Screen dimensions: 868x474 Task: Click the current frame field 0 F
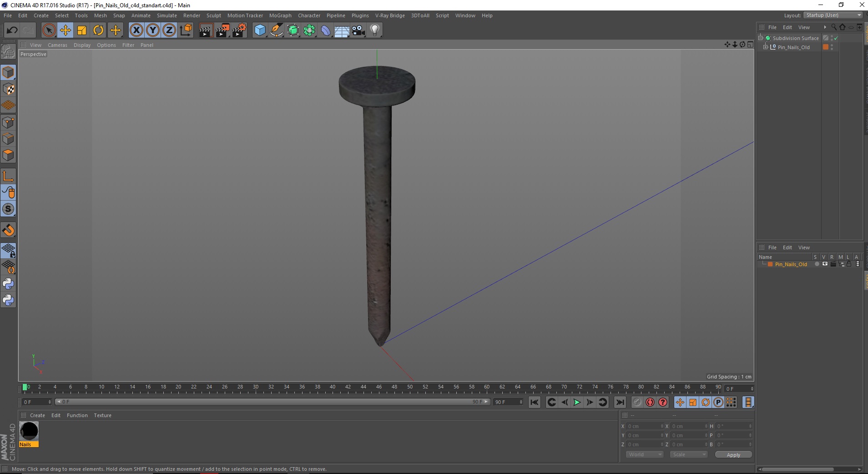pos(37,402)
